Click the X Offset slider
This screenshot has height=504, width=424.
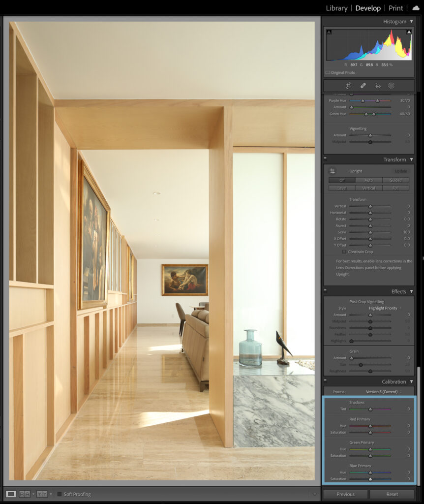pyautogui.click(x=370, y=239)
